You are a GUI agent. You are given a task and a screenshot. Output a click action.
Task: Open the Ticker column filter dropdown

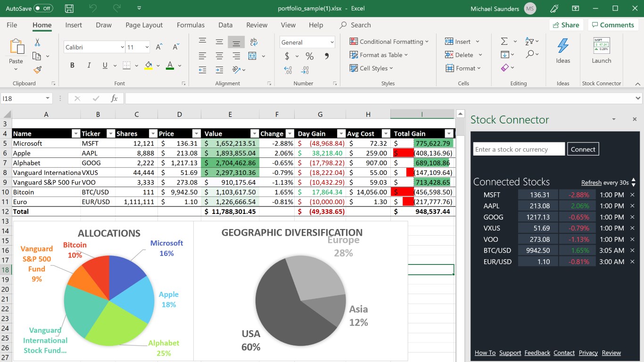click(x=110, y=134)
